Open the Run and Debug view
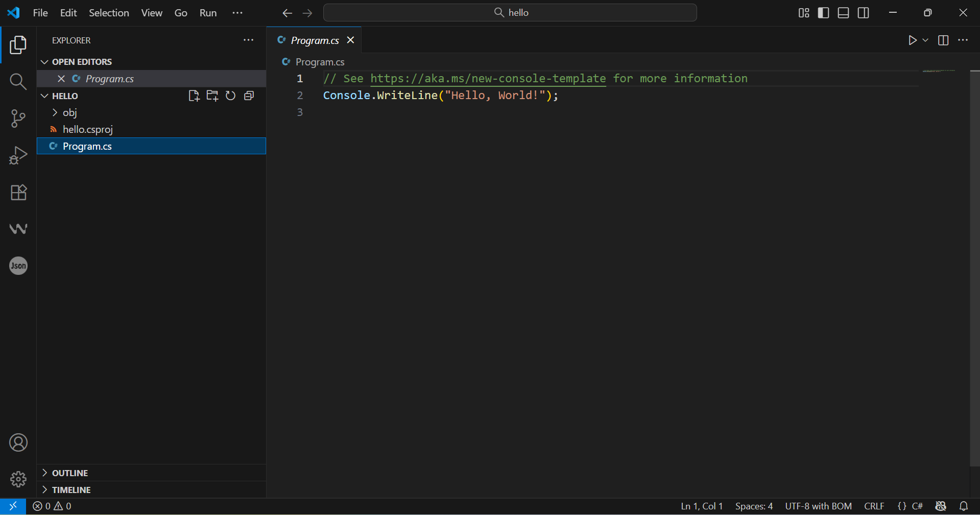The width and height of the screenshot is (980, 515). 18,155
